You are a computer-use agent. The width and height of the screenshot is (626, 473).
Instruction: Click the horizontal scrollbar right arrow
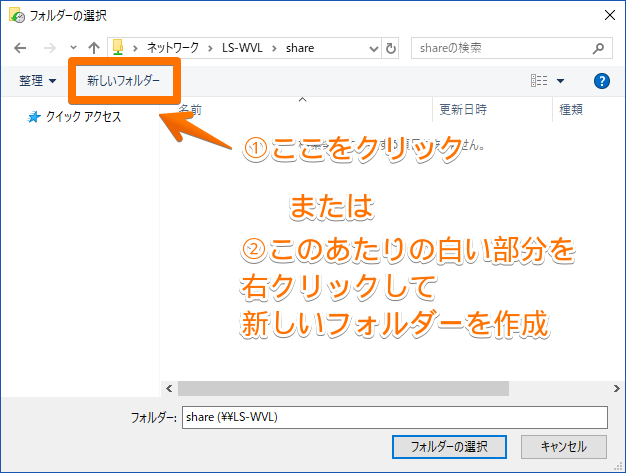(x=616, y=388)
